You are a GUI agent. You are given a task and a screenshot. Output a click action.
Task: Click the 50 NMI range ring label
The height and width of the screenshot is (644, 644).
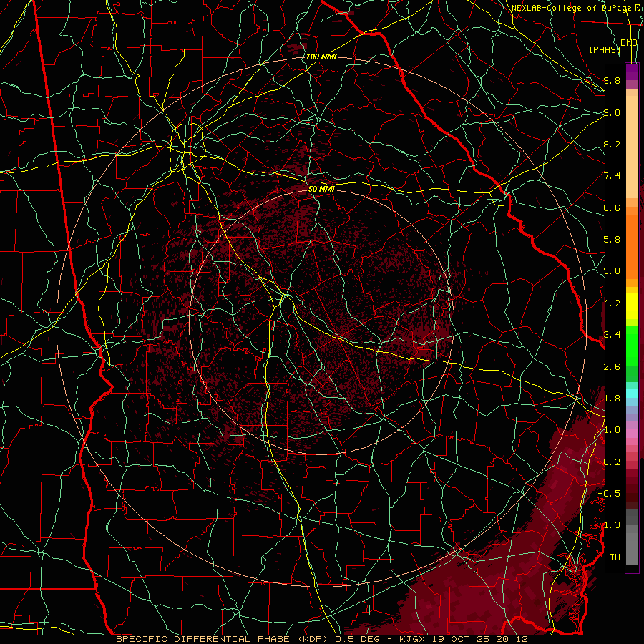[321, 190]
